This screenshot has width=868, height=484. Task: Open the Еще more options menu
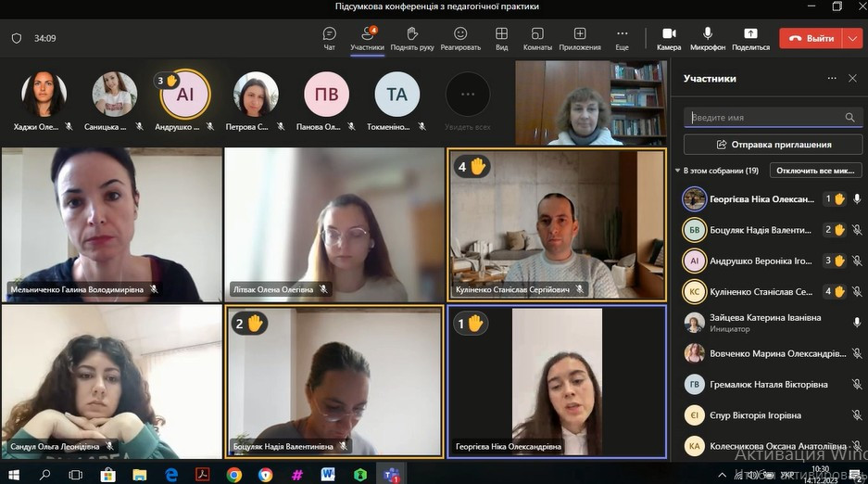[622, 37]
